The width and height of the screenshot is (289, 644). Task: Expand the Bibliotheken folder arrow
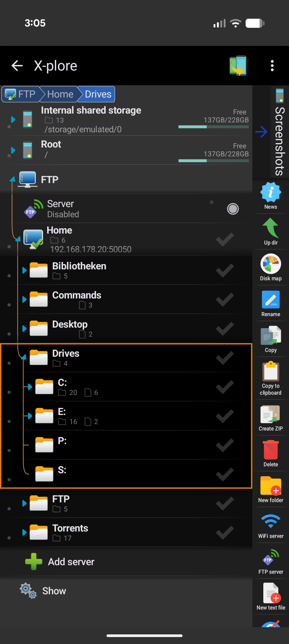24,270
